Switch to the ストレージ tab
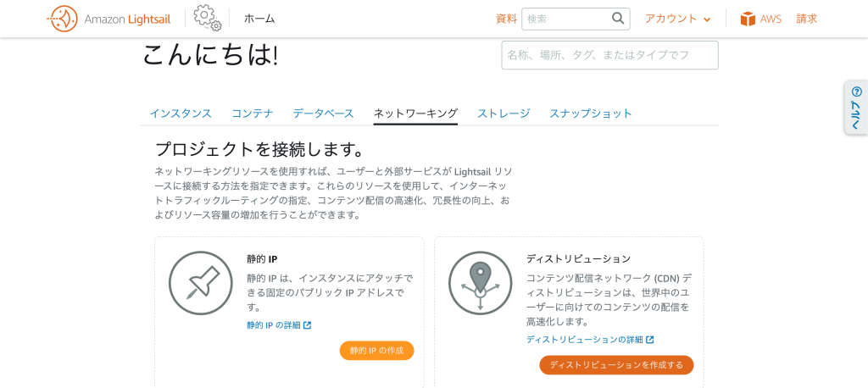The width and height of the screenshot is (868, 388). 504,114
